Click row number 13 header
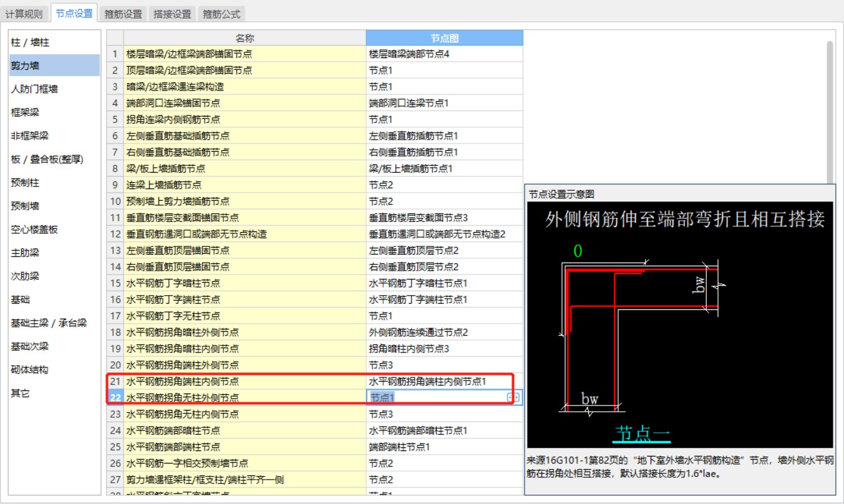844x504 pixels. (115, 250)
